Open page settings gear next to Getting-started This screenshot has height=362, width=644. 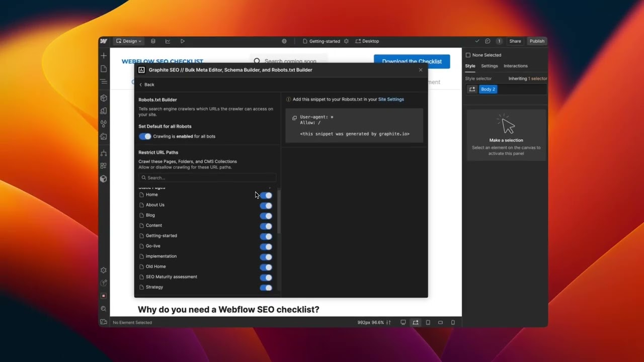coord(346,41)
